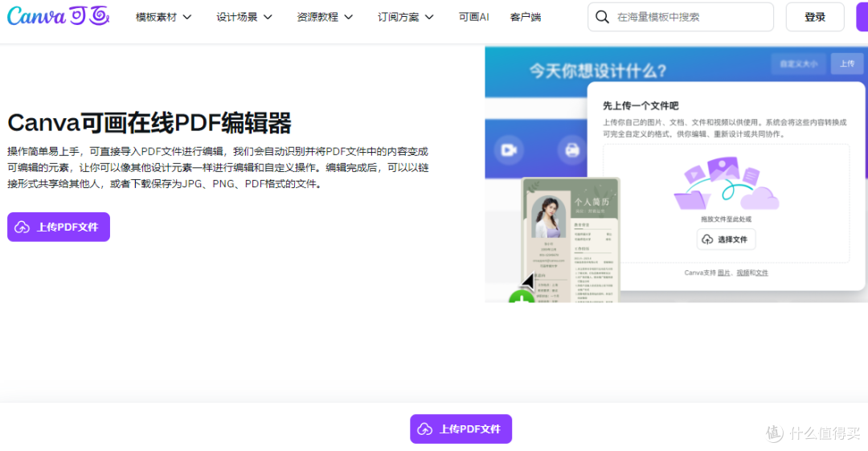This screenshot has height=451, width=868.
Task: Click the 选择文件 button in preview
Action: (726, 240)
